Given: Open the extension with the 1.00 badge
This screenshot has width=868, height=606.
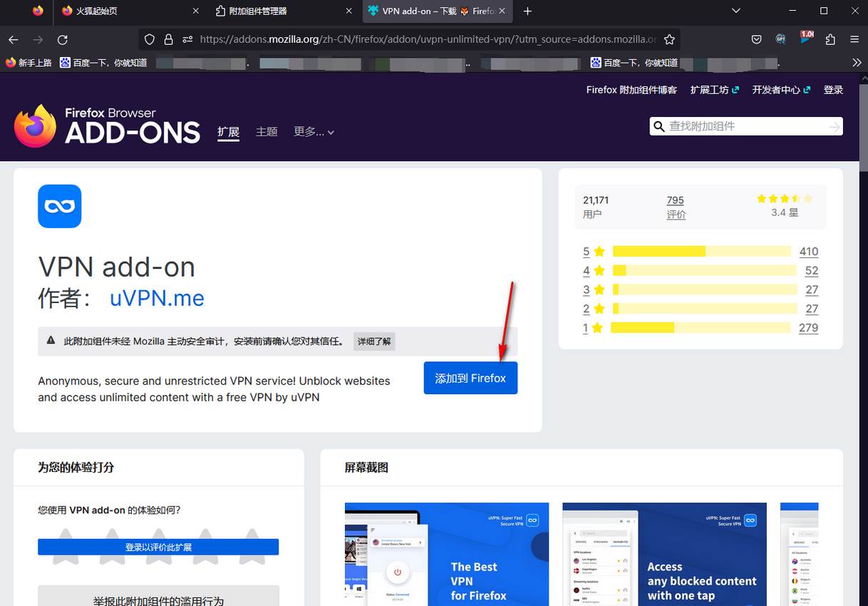Looking at the screenshot, I should click(x=807, y=38).
